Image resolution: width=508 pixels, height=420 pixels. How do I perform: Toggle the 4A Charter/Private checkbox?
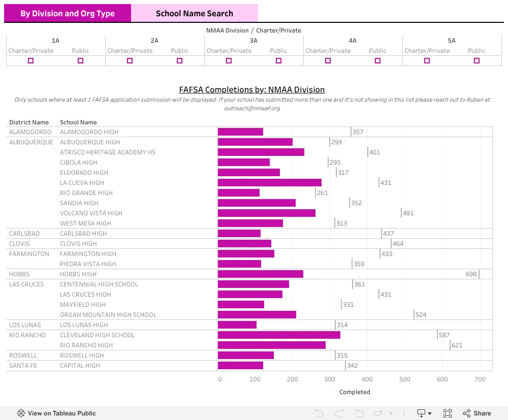click(328, 60)
